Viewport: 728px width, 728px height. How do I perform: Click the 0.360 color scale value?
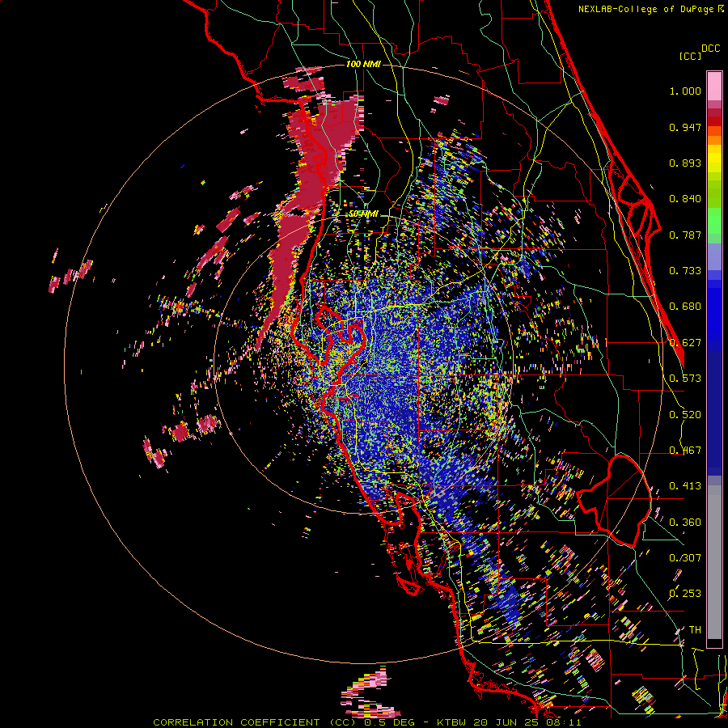pos(685,523)
